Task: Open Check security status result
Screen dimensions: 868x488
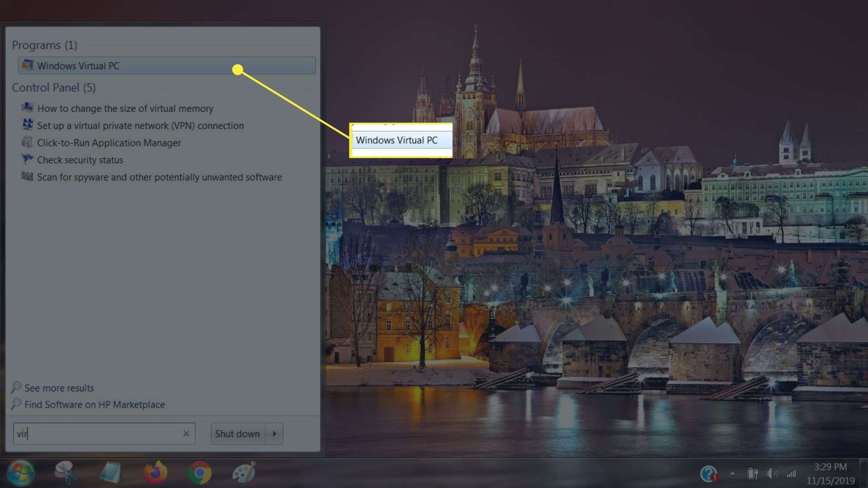Action: click(80, 160)
